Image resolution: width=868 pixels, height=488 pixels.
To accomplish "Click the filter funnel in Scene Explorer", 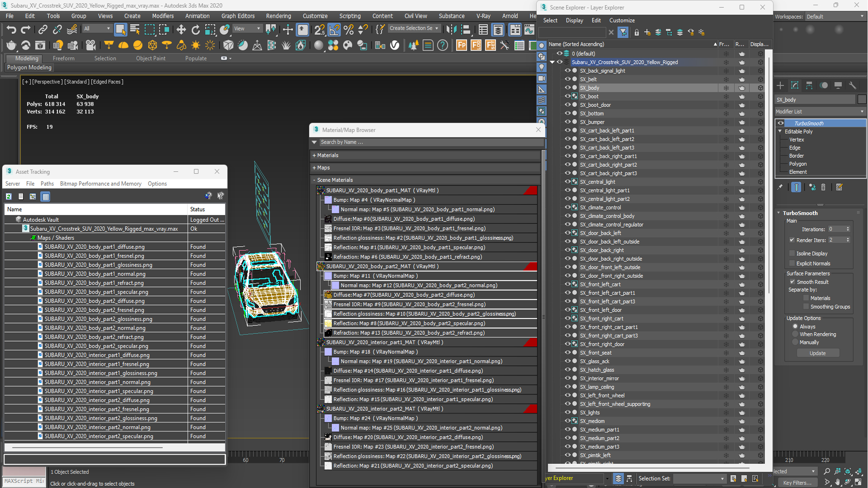I will 623,32.
